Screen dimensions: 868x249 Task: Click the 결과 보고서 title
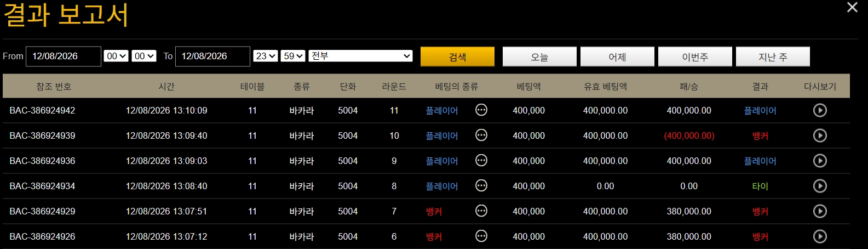point(66,14)
